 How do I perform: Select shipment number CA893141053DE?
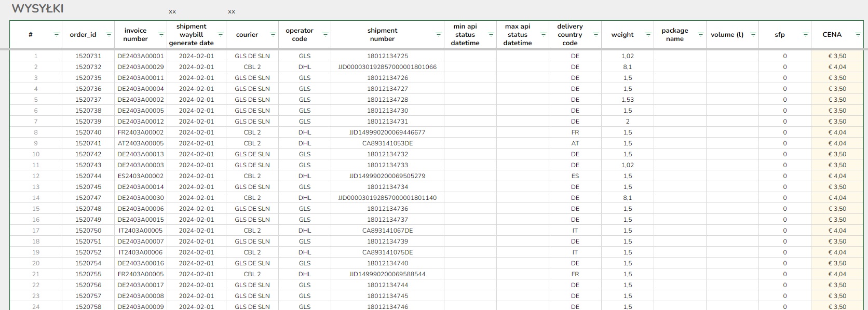coord(387,143)
